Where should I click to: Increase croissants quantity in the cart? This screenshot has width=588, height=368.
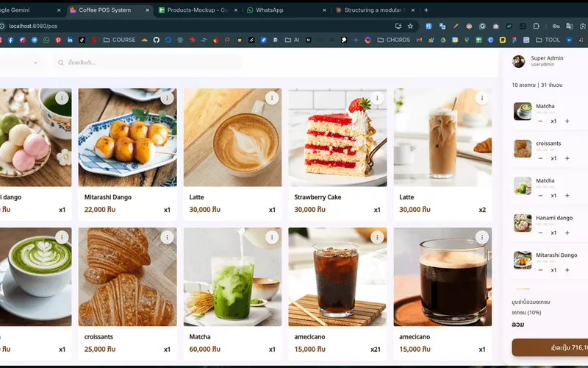click(x=567, y=158)
